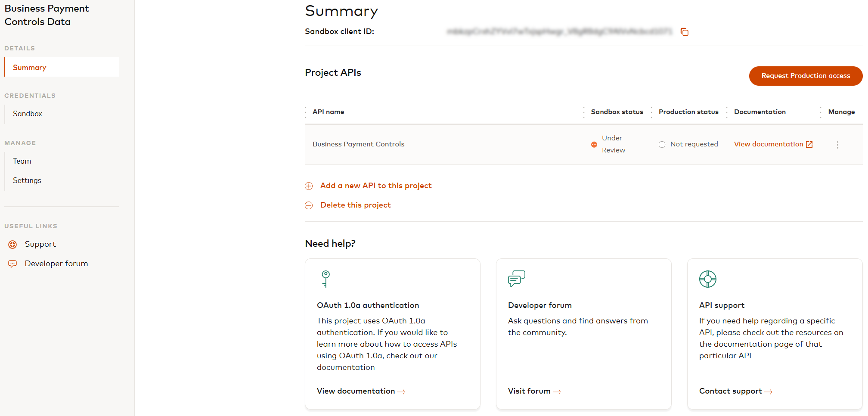Copy the Sandbox client ID

pyautogui.click(x=685, y=32)
